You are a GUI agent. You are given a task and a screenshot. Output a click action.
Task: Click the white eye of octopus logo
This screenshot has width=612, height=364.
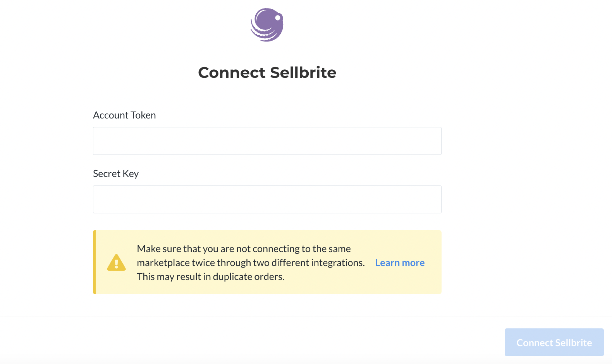278,18
